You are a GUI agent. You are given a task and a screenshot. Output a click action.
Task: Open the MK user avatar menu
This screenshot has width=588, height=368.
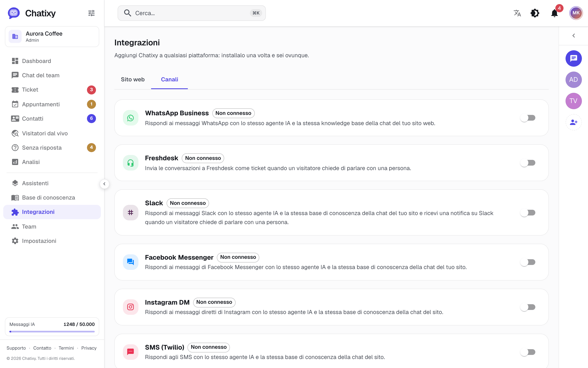click(576, 13)
